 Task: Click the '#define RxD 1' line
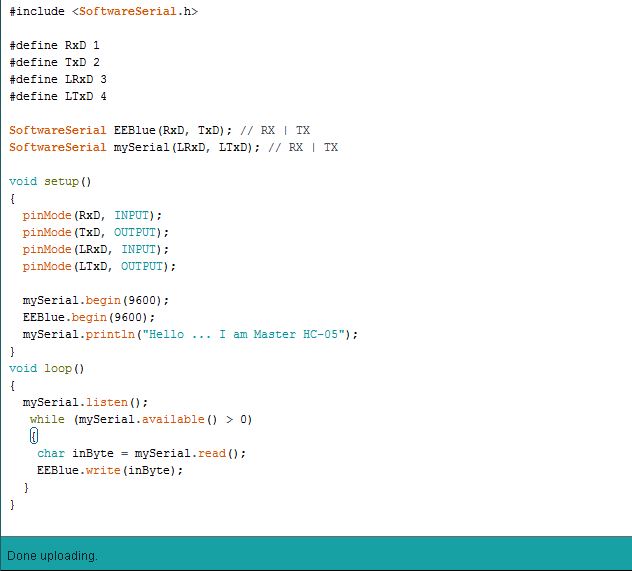point(54,45)
